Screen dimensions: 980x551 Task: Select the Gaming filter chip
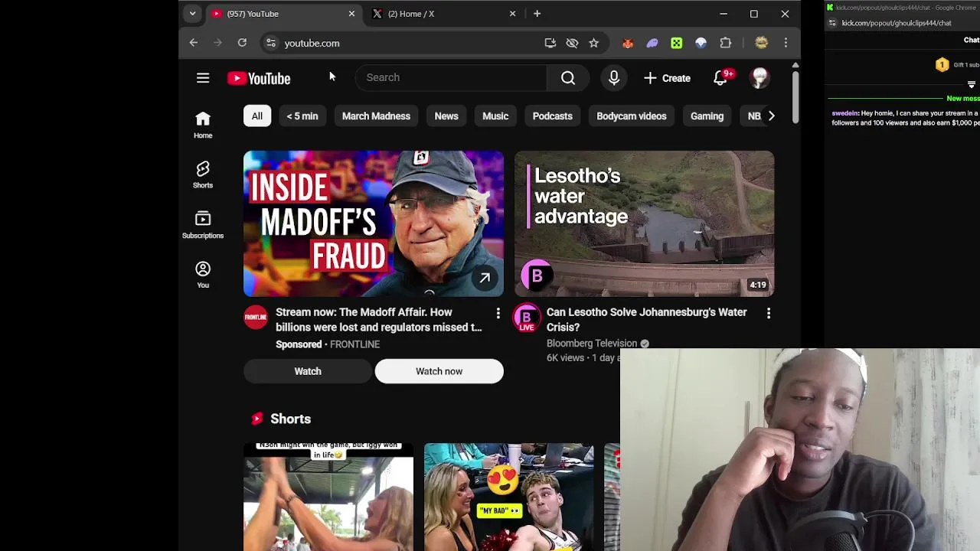pyautogui.click(x=707, y=116)
